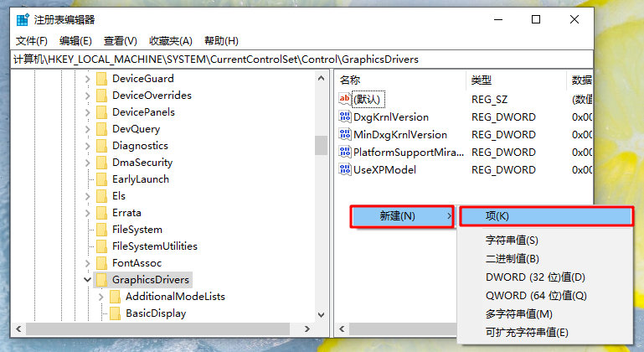Click the Registry Editor app icon in title bar
The height and width of the screenshot is (352, 644).
point(23,19)
